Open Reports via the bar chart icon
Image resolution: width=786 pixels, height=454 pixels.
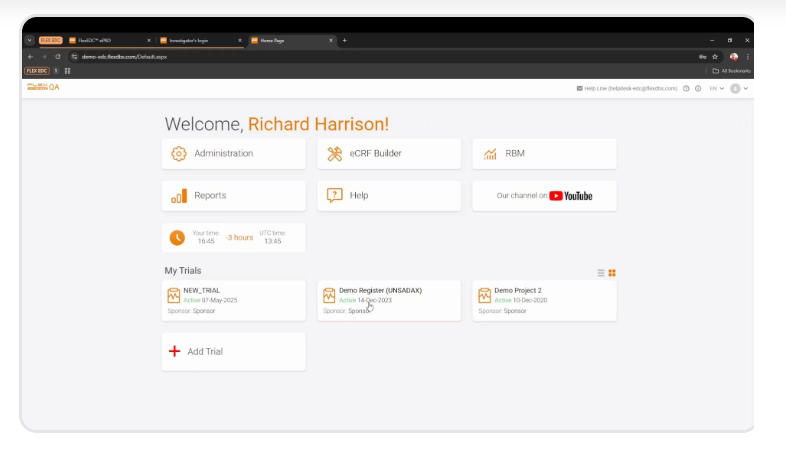(179, 196)
